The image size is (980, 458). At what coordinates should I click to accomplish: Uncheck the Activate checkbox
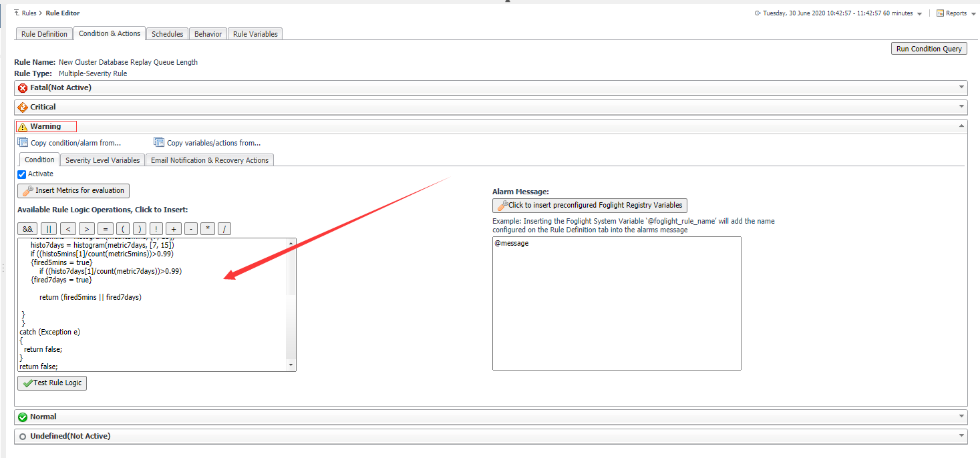(21, 174)
